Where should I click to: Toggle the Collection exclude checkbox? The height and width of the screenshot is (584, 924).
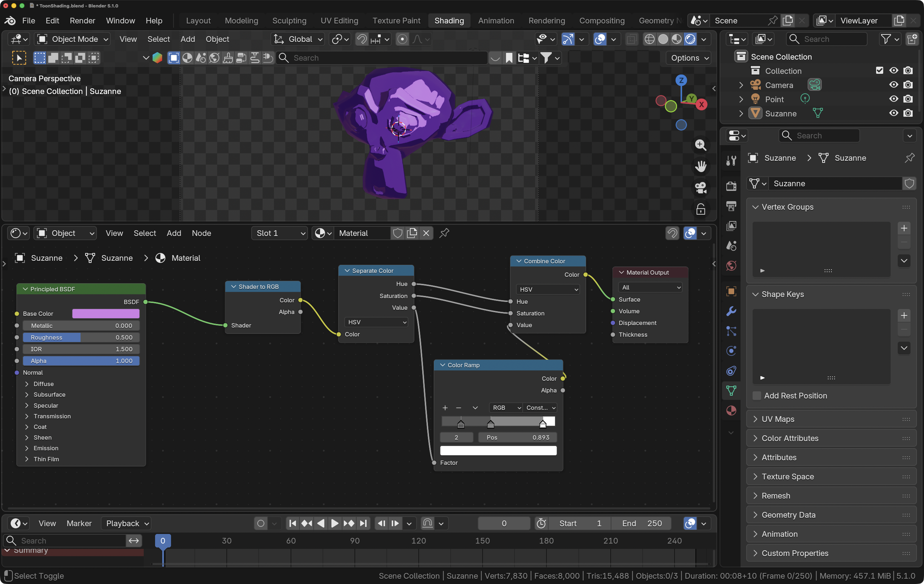point(880,71)
